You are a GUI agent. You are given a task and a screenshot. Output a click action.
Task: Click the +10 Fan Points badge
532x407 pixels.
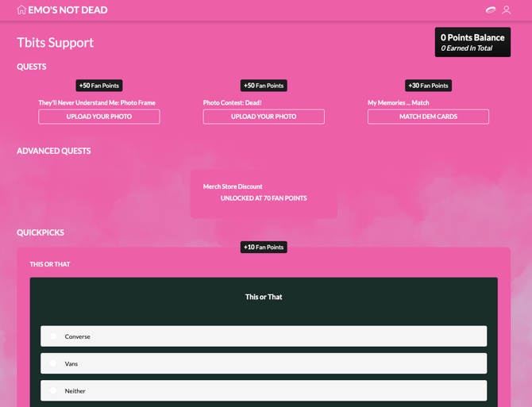pos(264,248)
